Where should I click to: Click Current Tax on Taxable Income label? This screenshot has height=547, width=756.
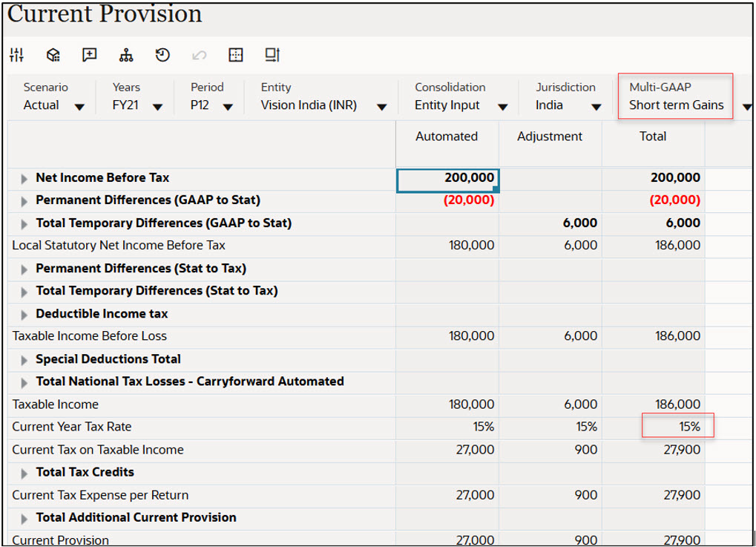coord(98,450)
